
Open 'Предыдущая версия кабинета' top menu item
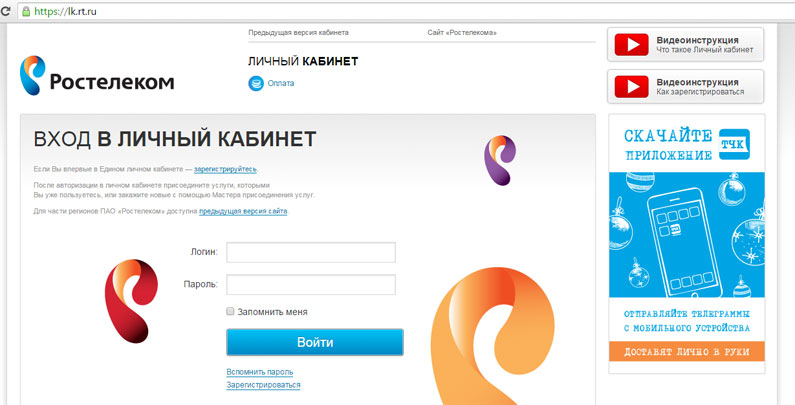click(x=299, y=32)
